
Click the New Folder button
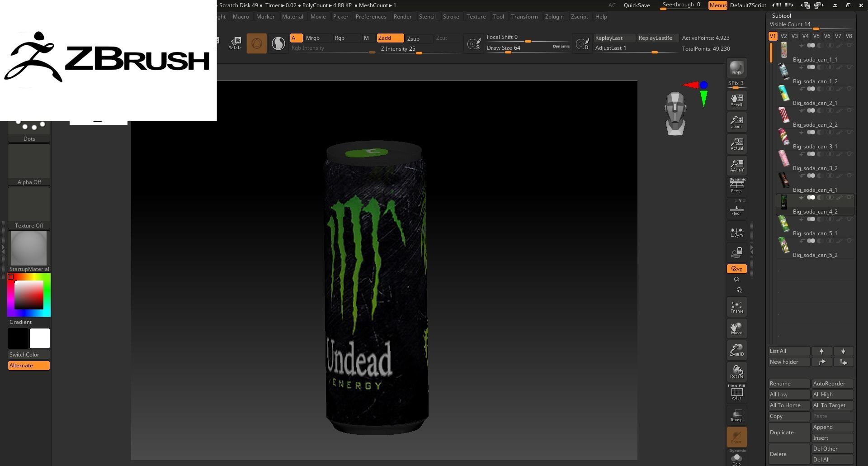(x=789, y=362)
